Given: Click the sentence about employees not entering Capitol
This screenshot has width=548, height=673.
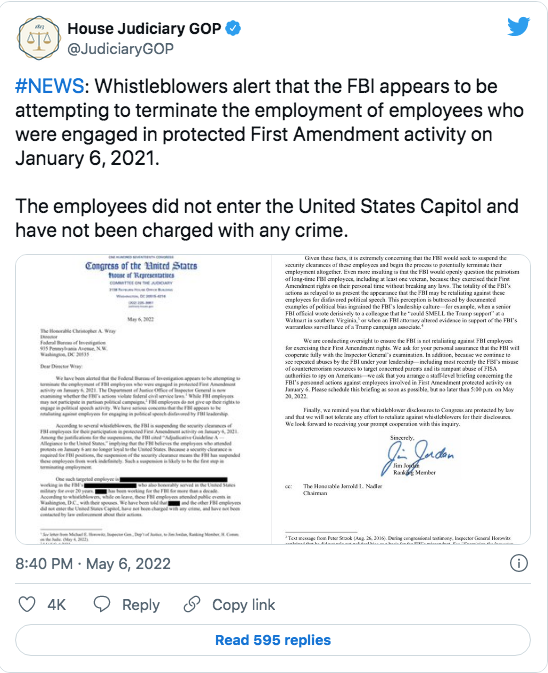Looking at the screenshot, I should 267,218.
